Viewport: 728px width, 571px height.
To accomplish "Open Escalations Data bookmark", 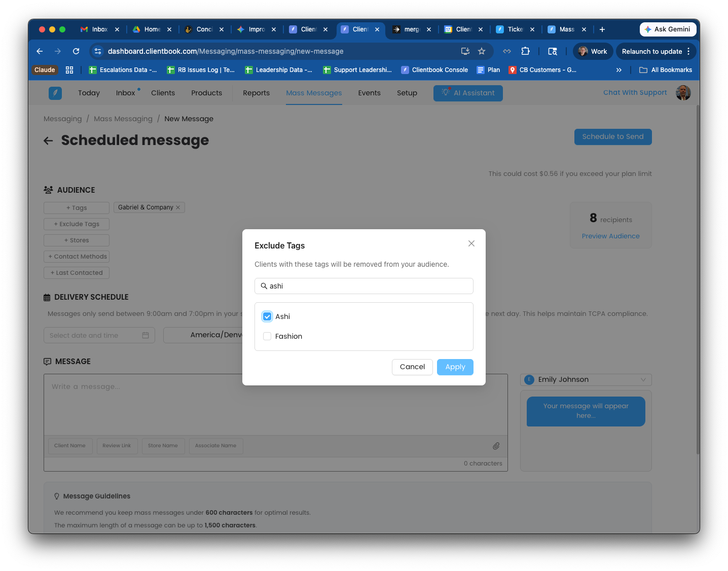I will (x=123, y=70).
